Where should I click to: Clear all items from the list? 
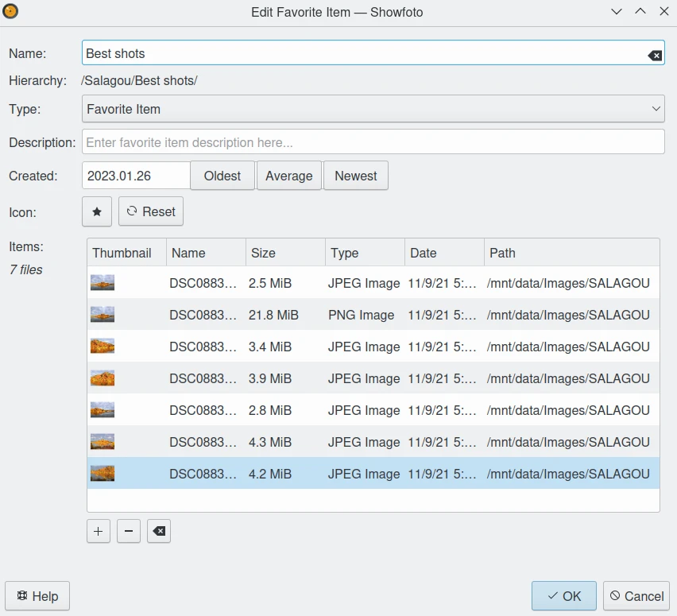159,532
